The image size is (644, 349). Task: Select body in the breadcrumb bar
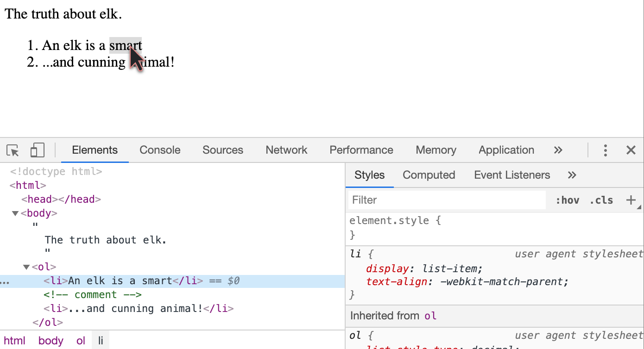point(51,341)
